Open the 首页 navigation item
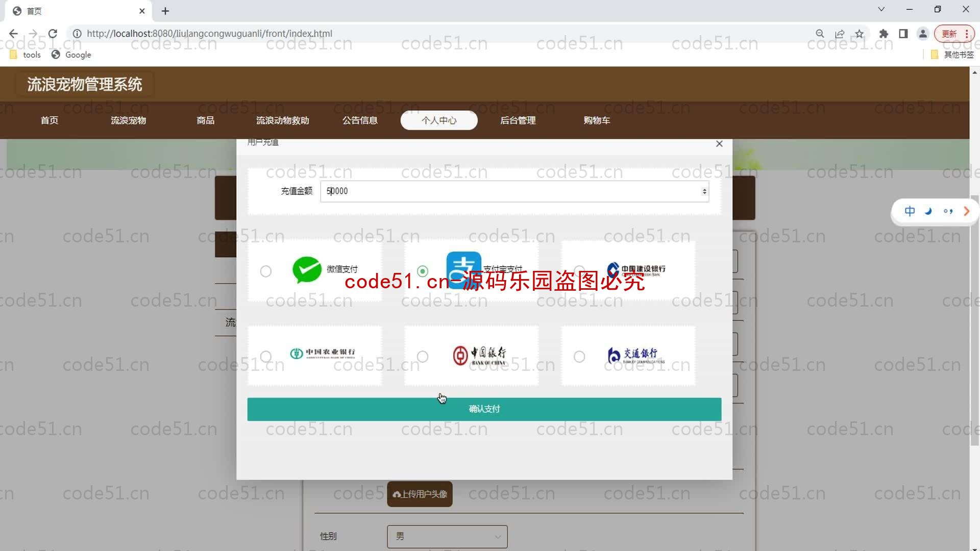This screenshot has height=551, width=980. coord(50,120)
